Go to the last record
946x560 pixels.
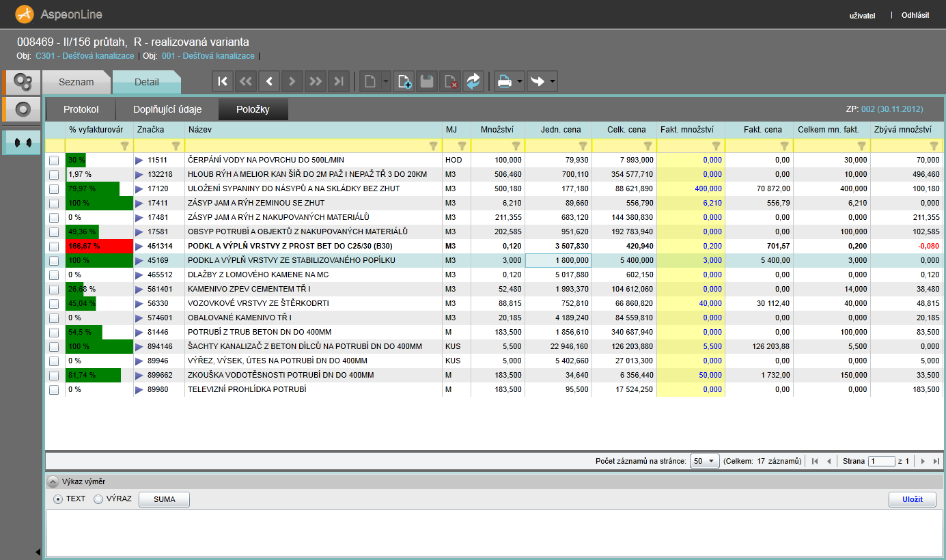[339, 81]
